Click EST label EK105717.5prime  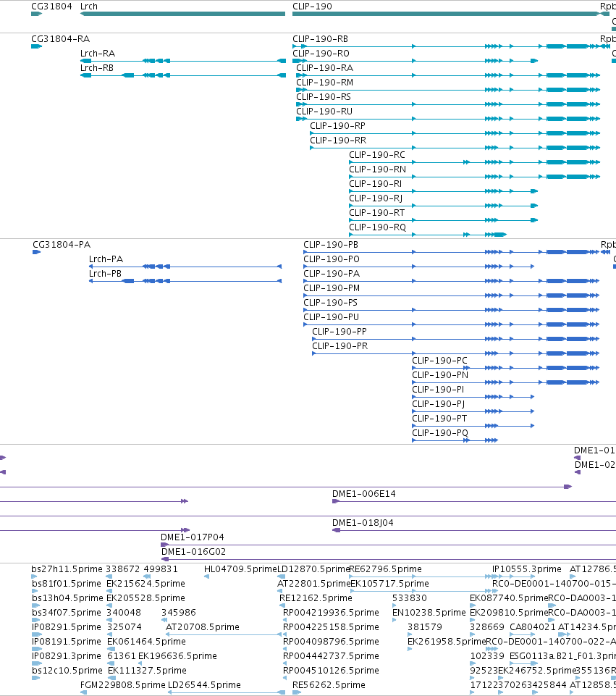click(x=390, y=584)
